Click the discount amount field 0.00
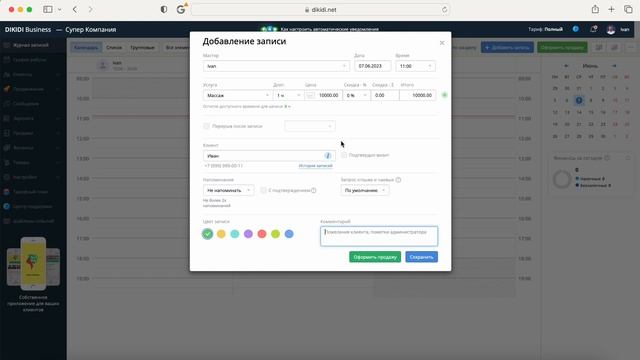640x360 pixels. tap(385, 95)
